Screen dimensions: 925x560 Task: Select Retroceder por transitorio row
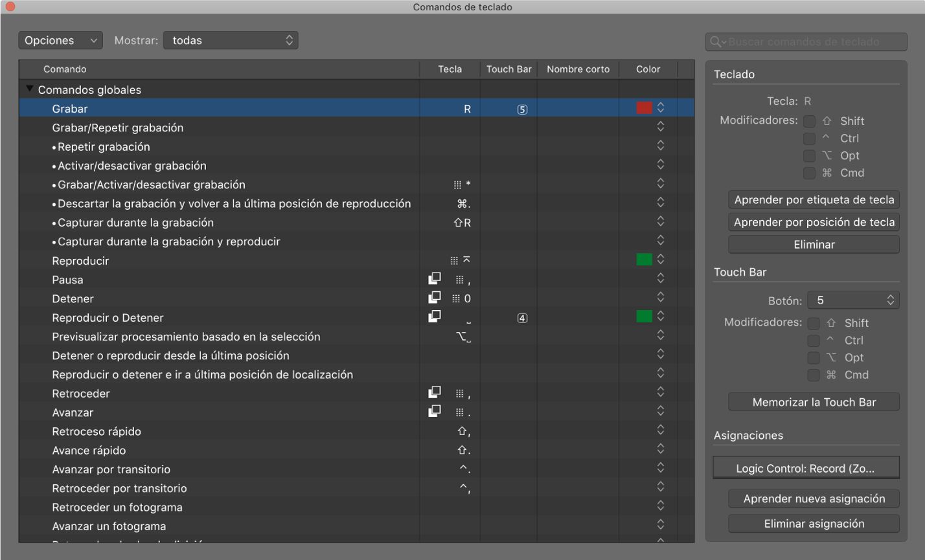click(x=356, y=487)
